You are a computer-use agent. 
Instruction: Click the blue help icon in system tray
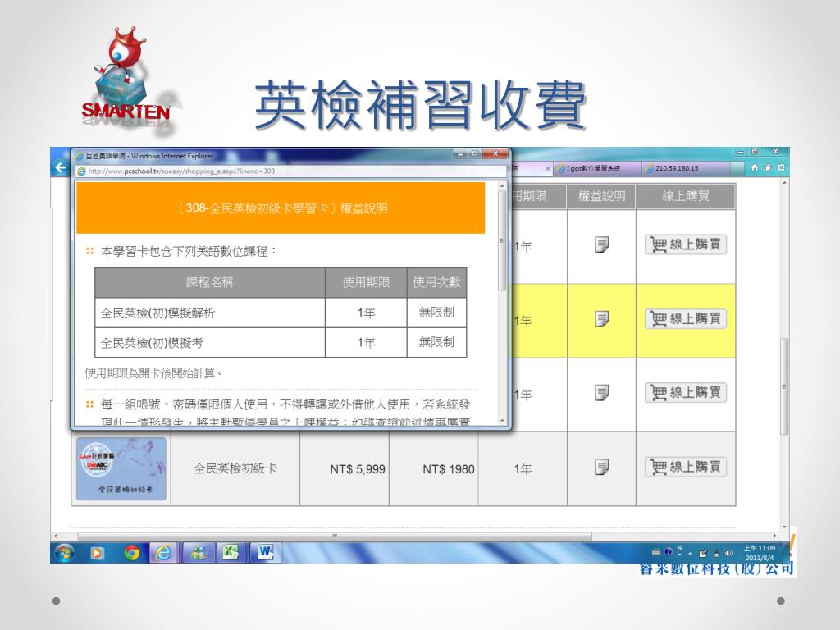point(668,551)
